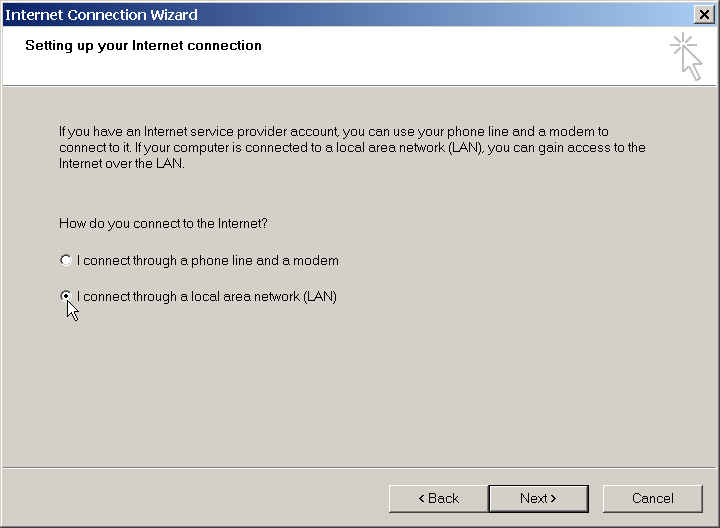The width and height of the screenshot is (720, 528).
Task: Go to the previous step with Back
Action: click(x=439, y=498)
